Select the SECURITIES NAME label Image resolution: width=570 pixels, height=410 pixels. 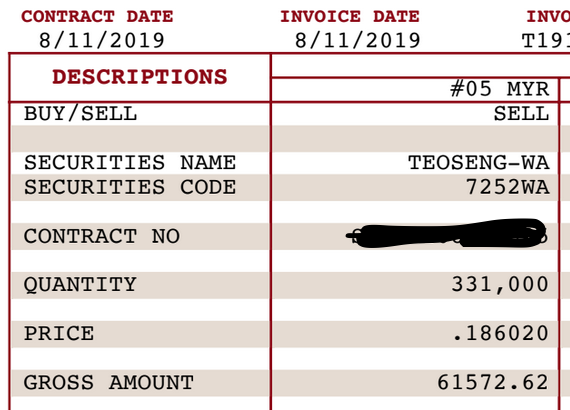point(130,162)
